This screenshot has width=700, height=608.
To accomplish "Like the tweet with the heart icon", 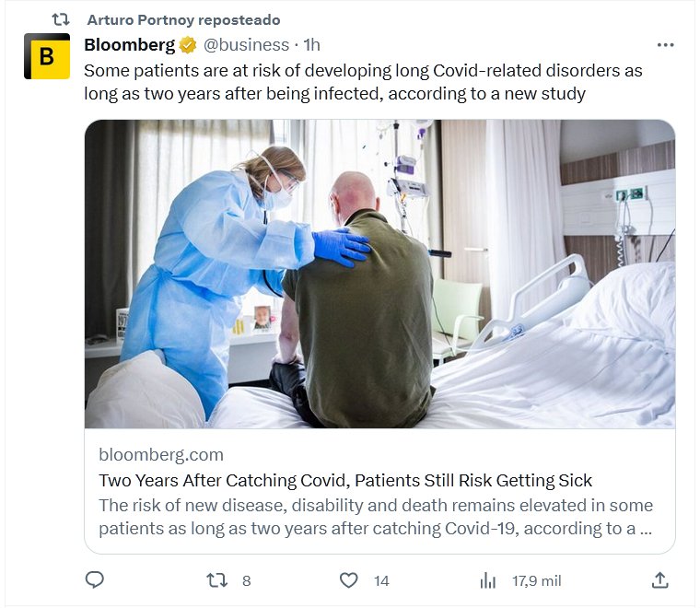I will (348, 580).
